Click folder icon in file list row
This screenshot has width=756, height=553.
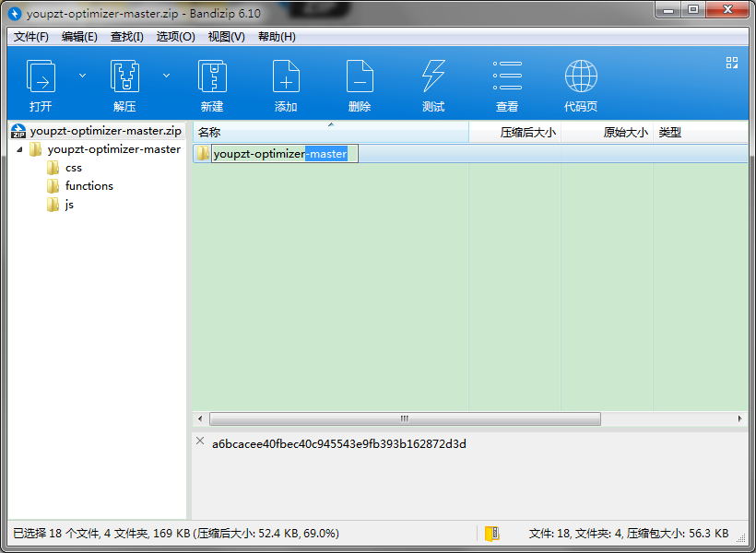(203, 153)
